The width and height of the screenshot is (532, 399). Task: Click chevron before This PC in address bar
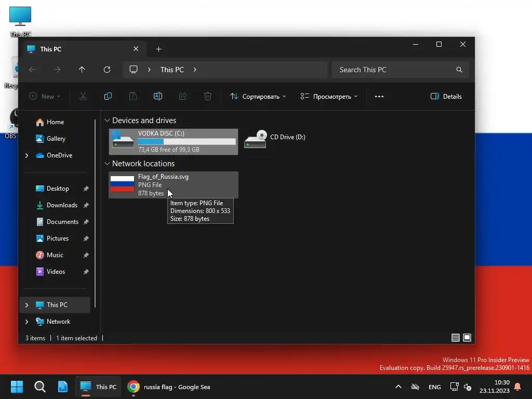pyautogui.click(x=149, y=70)
